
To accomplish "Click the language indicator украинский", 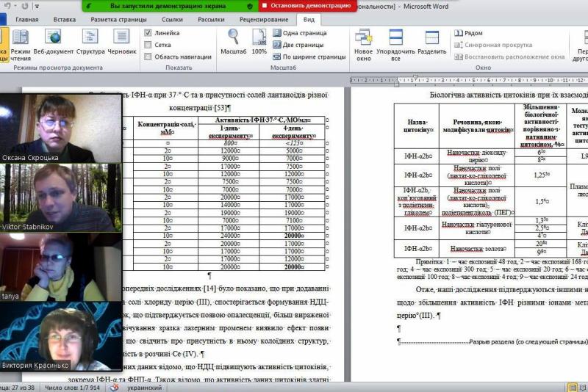I will (x=144, y=388).
